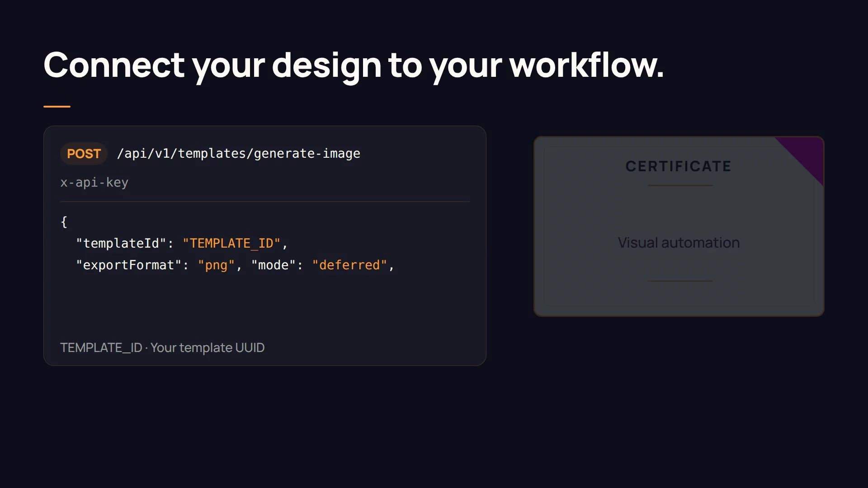Click the x-api-key header label
Screen dimensions: 868x488
click(94, 183)
